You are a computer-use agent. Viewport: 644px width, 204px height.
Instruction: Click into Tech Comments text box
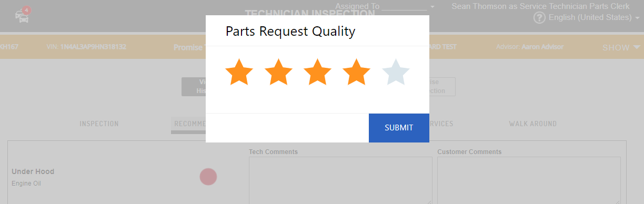[340, 180]
